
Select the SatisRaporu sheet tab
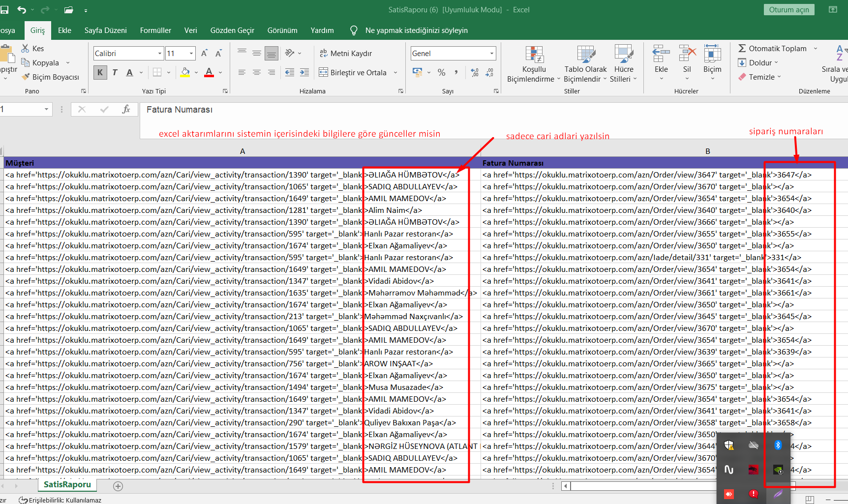coord(67,484)
